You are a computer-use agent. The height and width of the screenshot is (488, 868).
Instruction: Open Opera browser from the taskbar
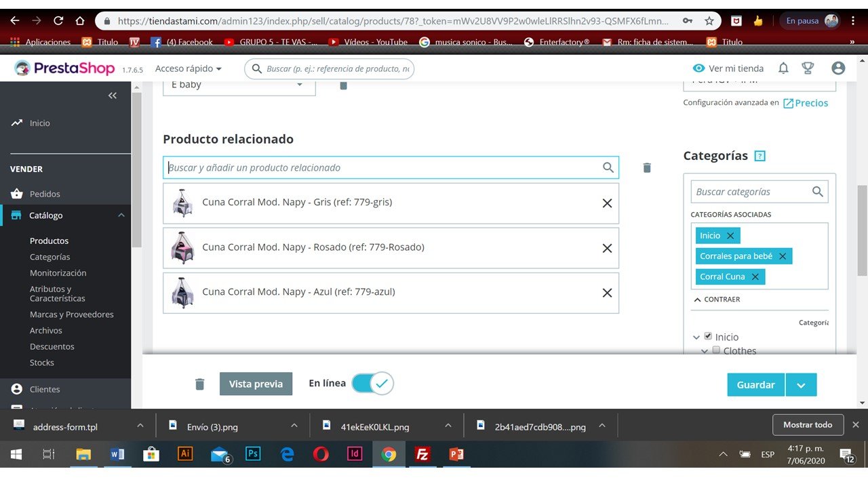tap(321, 454)
